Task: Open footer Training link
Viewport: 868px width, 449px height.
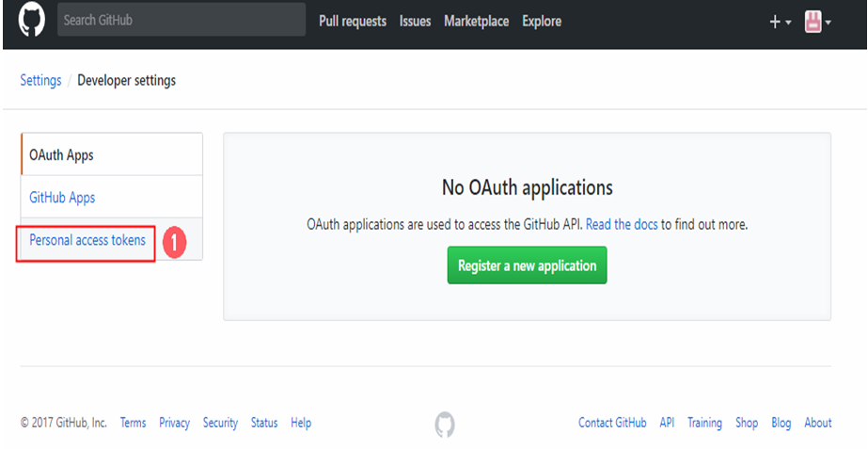Action: pos(704,423)
